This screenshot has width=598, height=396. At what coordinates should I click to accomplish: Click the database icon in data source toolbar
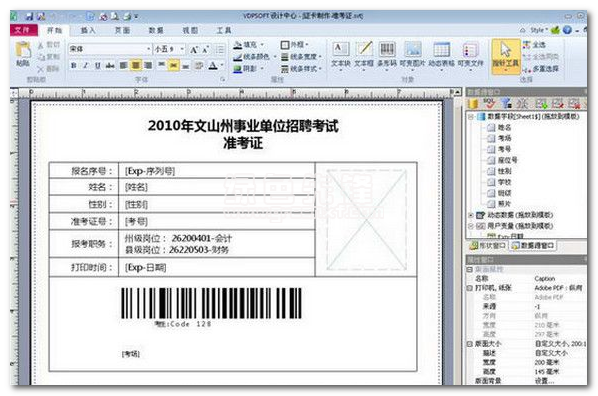coord(473,103)
